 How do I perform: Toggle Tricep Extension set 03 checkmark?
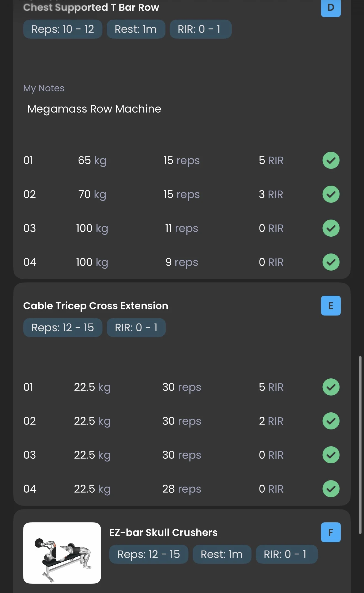(331, 455)
